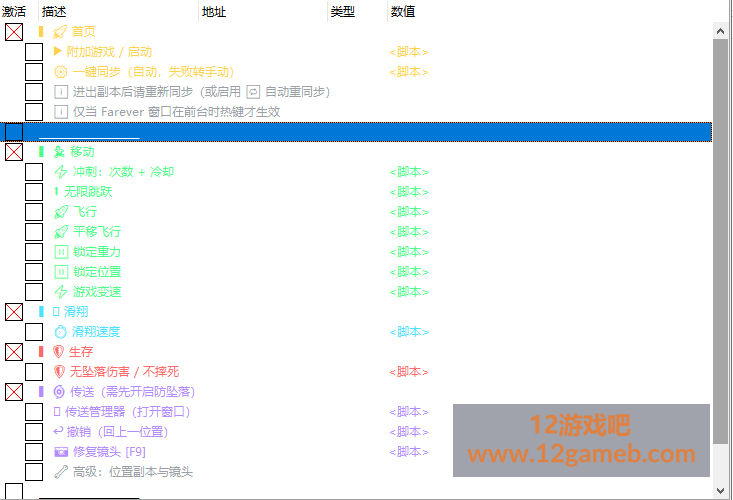
Task: Click the shield icon of 无坠落伤害 / 不摔死
Action: tap(59, 371)
